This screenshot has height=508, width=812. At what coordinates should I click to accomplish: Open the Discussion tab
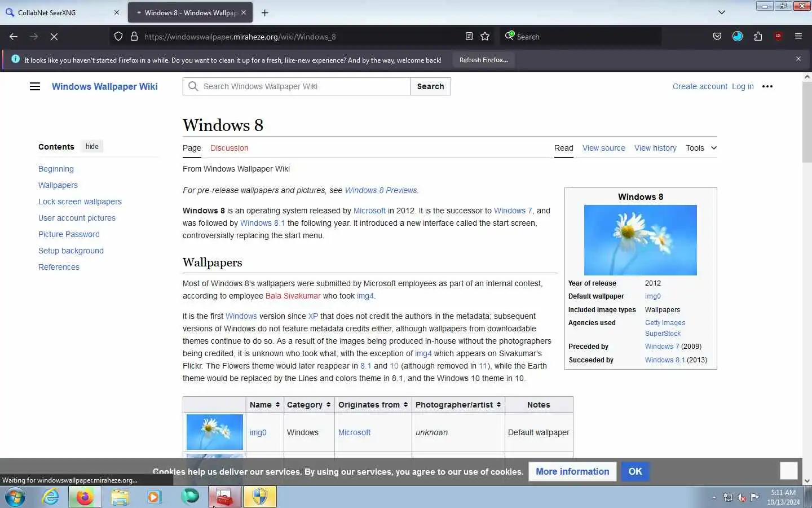coord(229,148)
